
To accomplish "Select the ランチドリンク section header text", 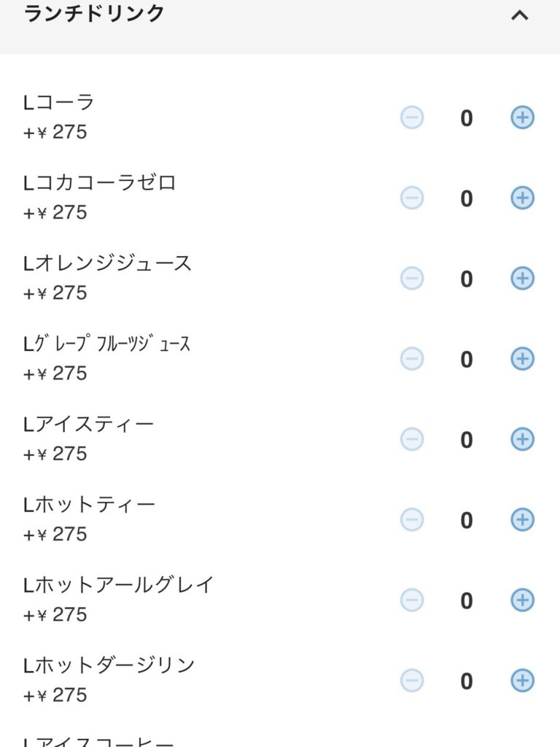I will 94,14.
